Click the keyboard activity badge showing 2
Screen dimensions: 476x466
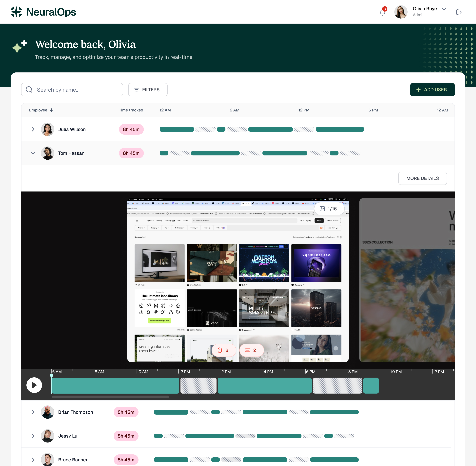(251, 350)
